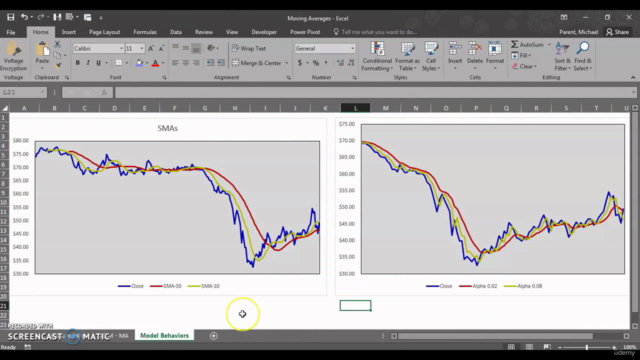Screen dimensions: 640x360
Task: Switch to the Formulas tab
Action: point(145,32)
